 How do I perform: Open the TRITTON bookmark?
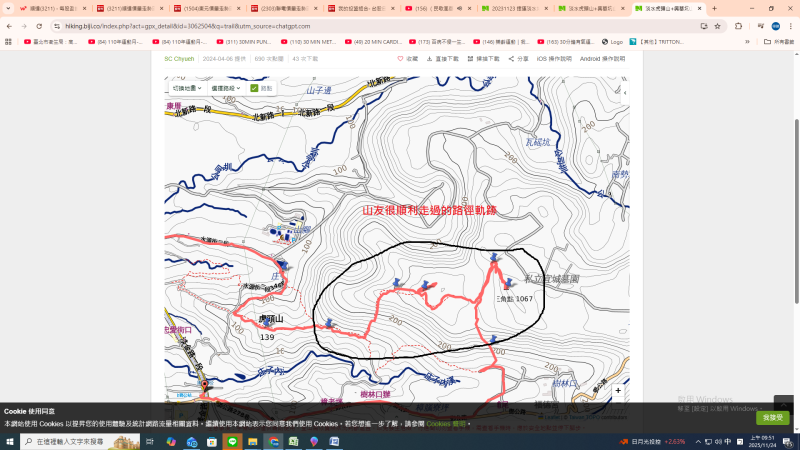pos(657,42)
